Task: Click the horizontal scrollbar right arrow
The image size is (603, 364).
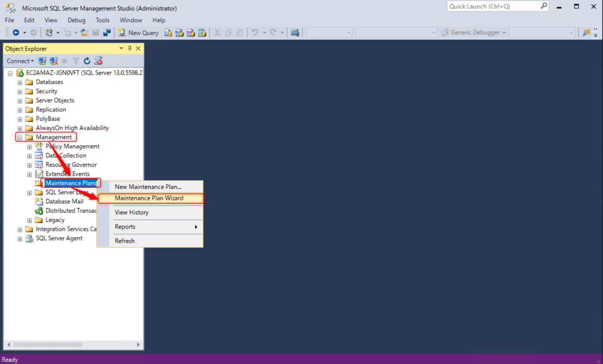Action: pos(139,345)
